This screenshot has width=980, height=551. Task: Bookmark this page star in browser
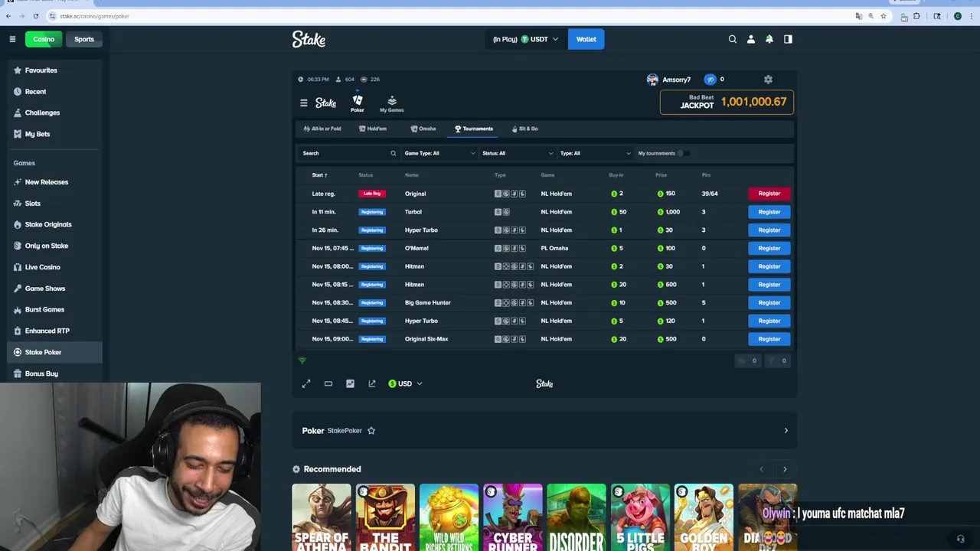884,16
